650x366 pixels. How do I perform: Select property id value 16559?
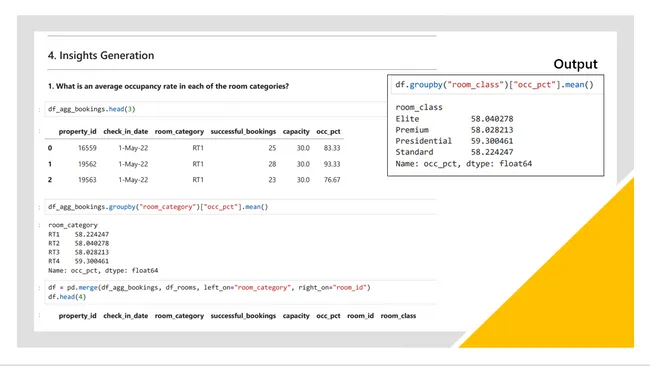(87, 148)
